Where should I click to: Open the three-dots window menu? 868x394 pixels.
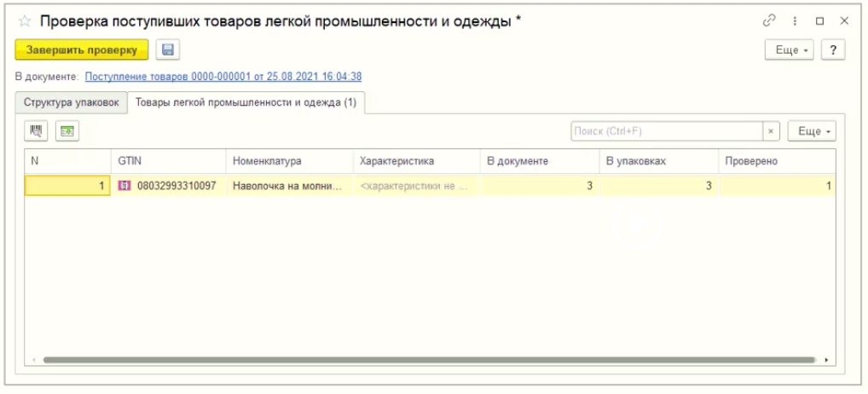pos(796,21)
